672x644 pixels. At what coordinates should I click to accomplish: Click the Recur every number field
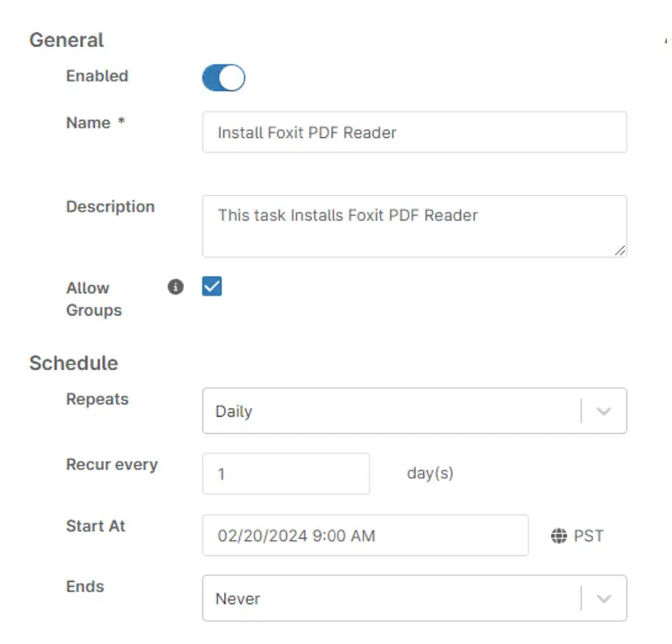[286, 474]
